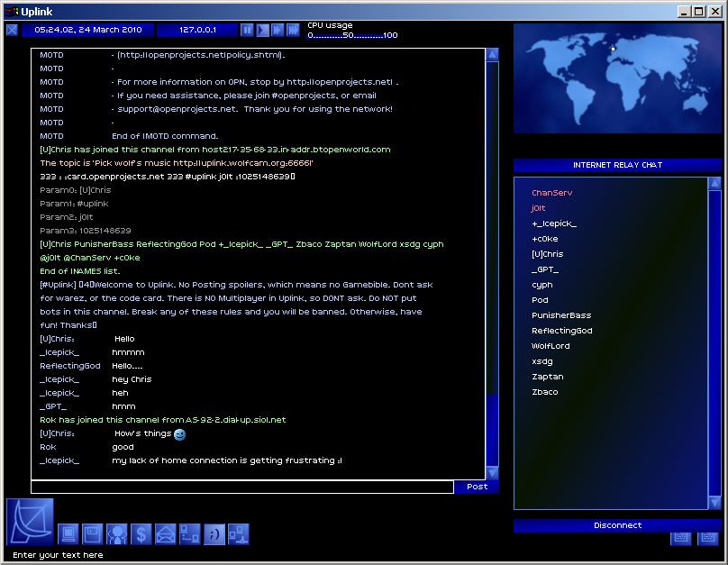Set game speed to fastest
Image resolution: width=728 pixels, height=565 pixels.
(x=293, y=30)
